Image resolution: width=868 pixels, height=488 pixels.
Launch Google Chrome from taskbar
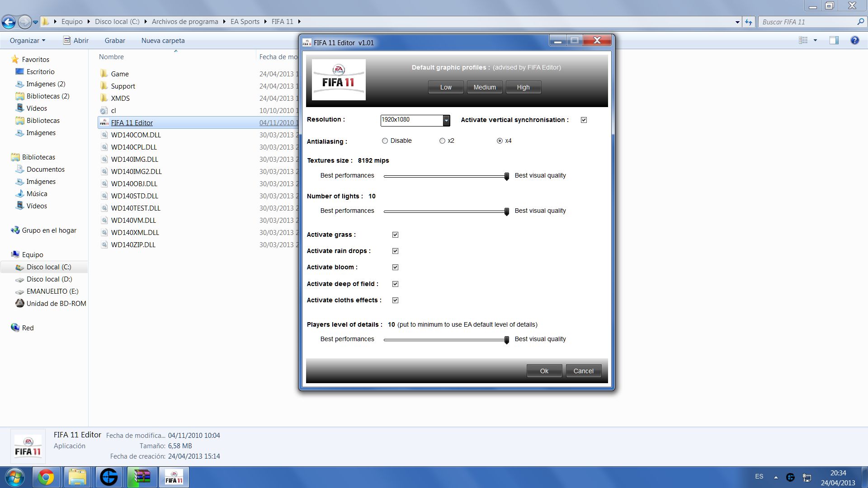(x=46, y=477)
